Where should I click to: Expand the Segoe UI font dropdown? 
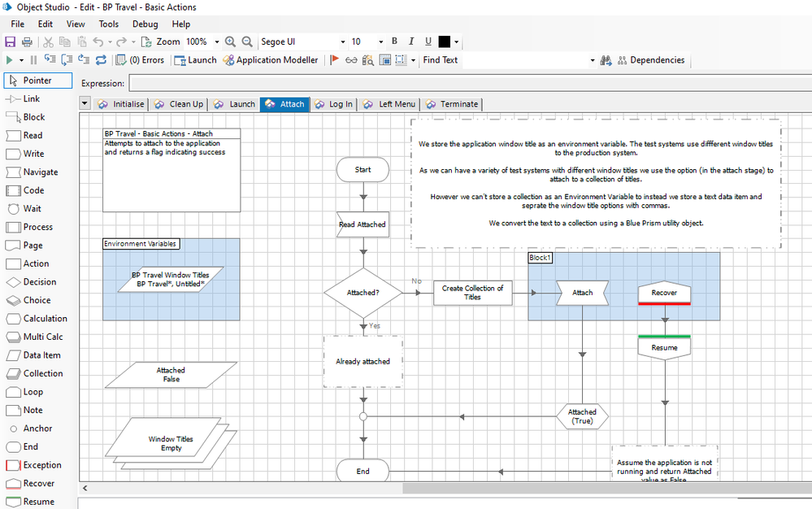[x=342, y=41]
